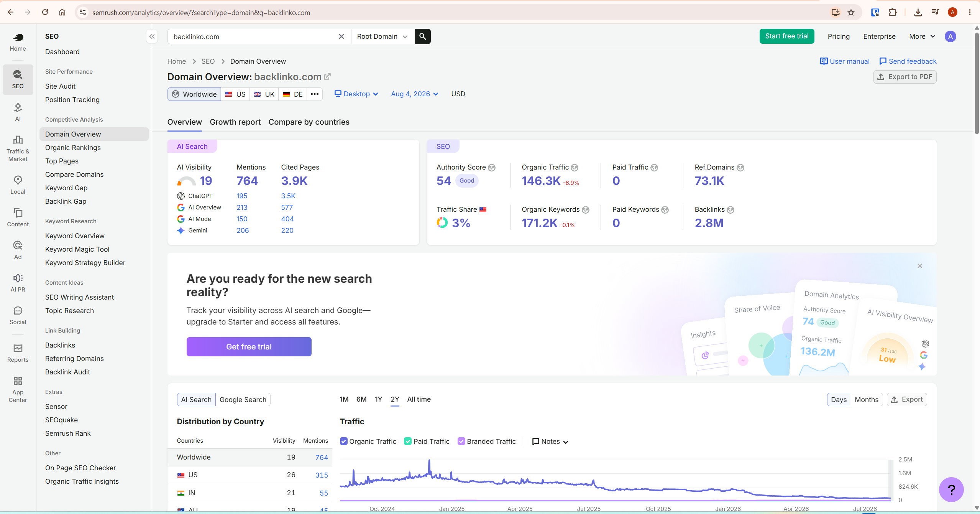Viewport: 980px width, 514px height.
Task: Switch chart to Days view
Action: coord(839,399)
